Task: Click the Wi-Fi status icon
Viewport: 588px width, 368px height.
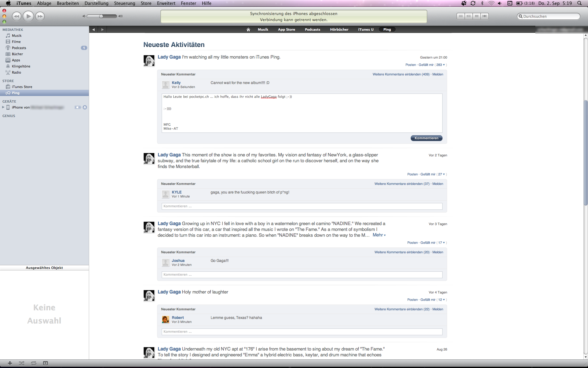Action: [491, 3]
